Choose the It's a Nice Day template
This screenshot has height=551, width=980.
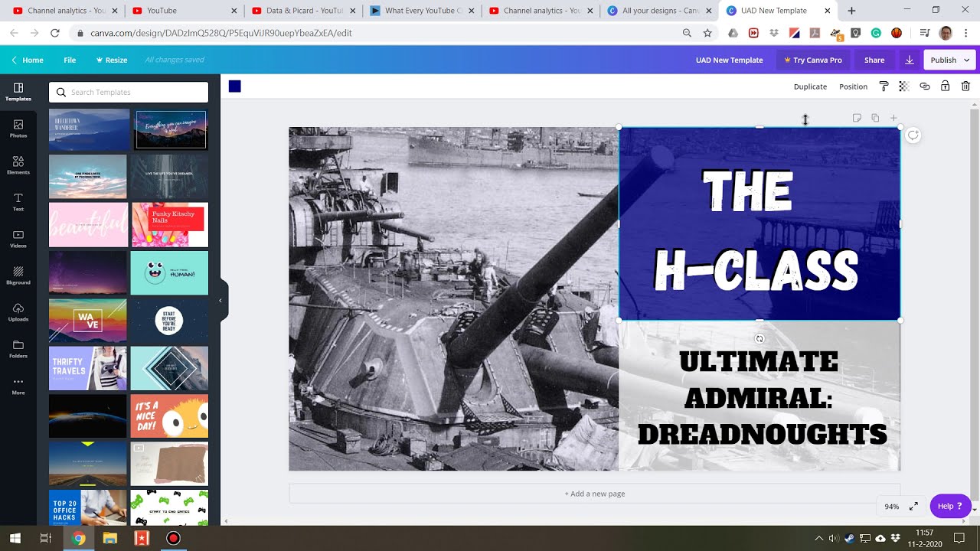[169, 416]
